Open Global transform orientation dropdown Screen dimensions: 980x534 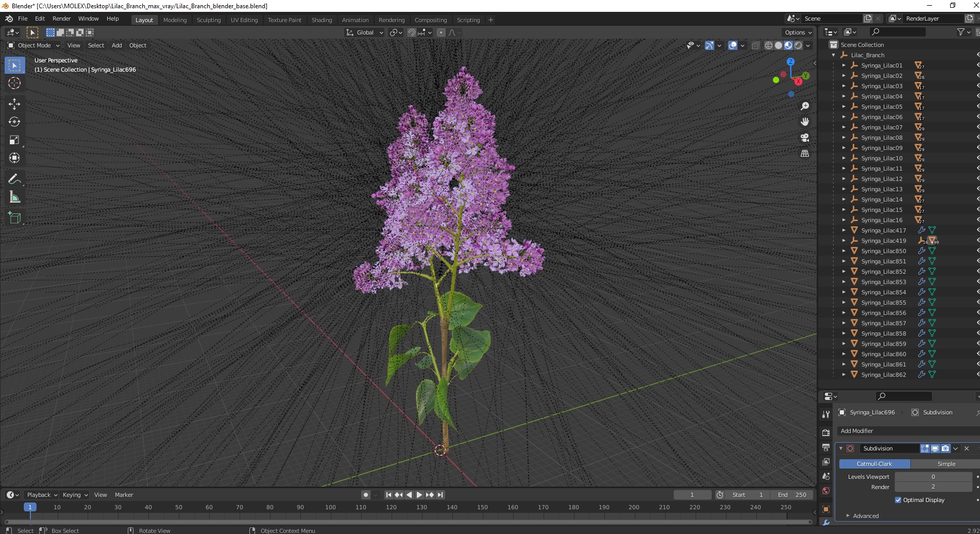[x=365, y=32]
